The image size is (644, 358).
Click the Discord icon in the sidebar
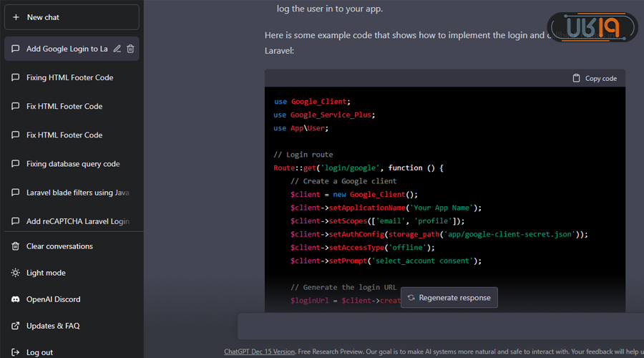[x=16, y=299]
